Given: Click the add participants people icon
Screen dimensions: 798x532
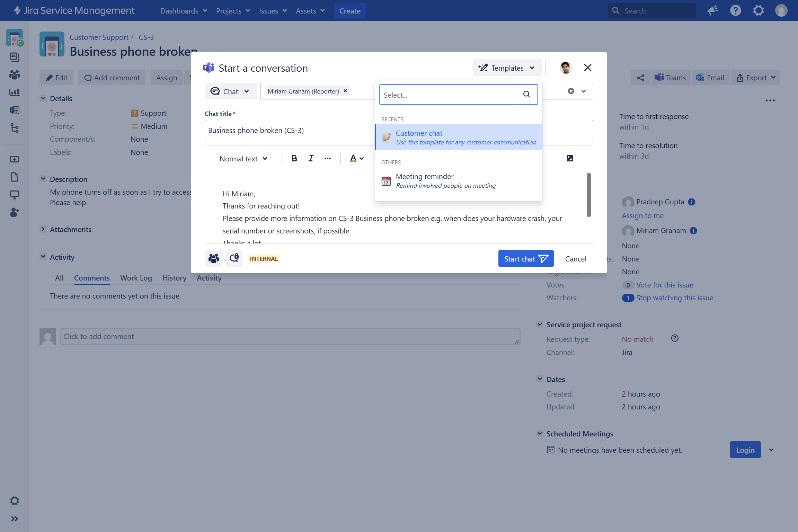Looking at the screenshot, I should [x=213, y=258].
